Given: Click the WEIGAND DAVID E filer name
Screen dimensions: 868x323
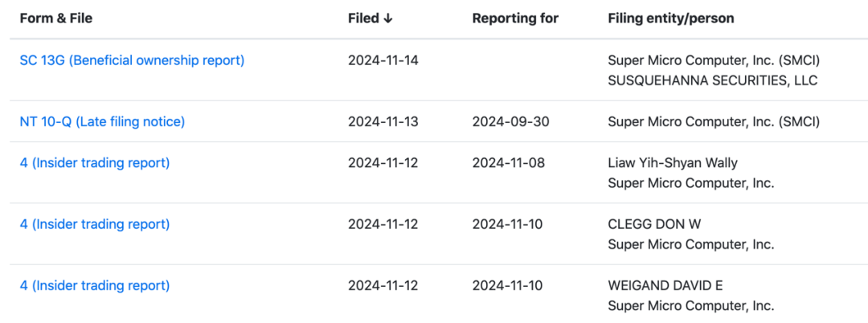Looking at the screenshot, I should pos(665,285).
